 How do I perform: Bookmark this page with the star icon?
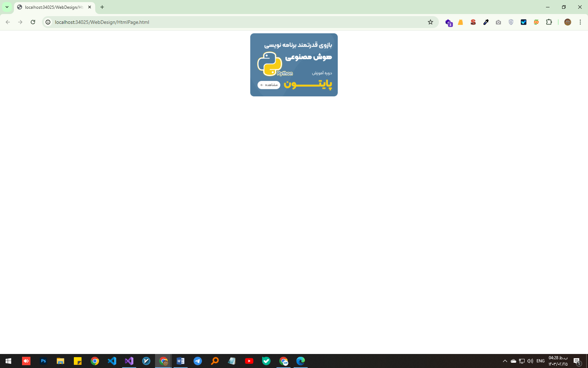(x=430, y=22)
